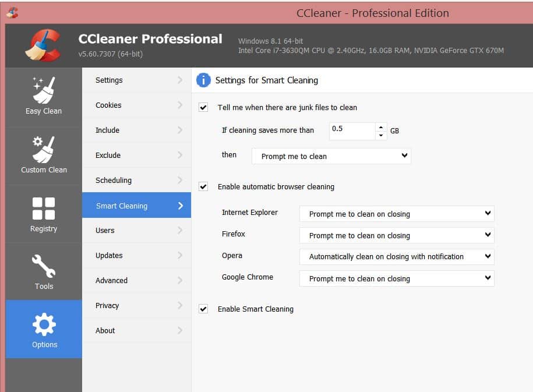Screen dimensions: 533x392
Task: Go to the Updates section
Action: click(x=136, y=255)
